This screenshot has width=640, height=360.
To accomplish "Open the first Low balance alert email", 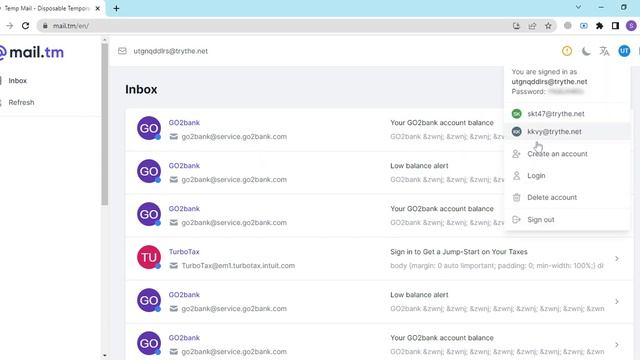I will pos(315,172).
